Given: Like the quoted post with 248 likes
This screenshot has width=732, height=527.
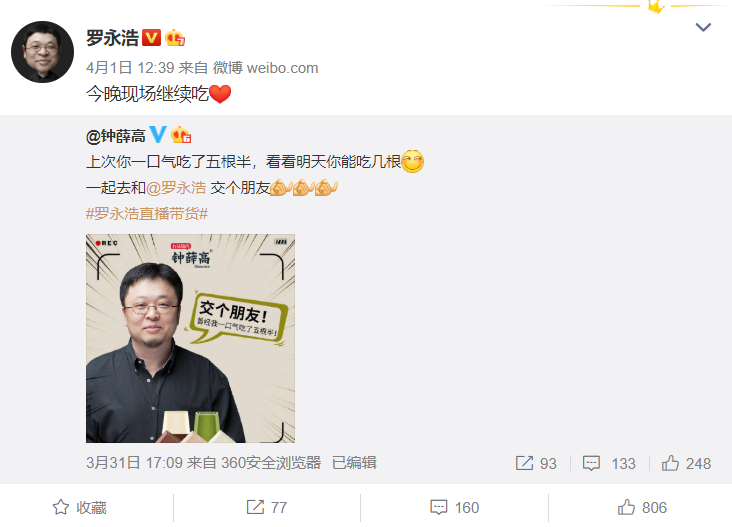Looking at the screenshot, I should 686,464.
